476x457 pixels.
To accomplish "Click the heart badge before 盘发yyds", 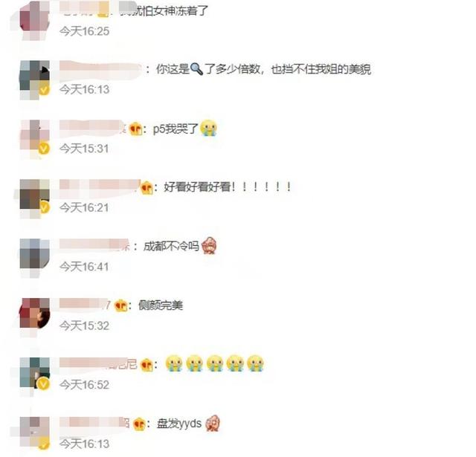I will point(139,424).
